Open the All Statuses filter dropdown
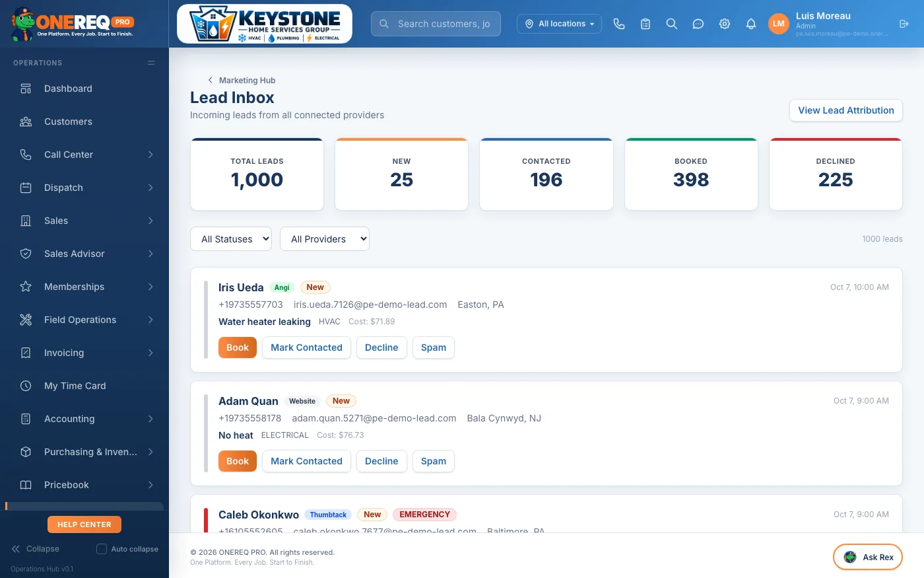Image resolution: width=924 pixels, height=578 pixels. pos(231,239)
